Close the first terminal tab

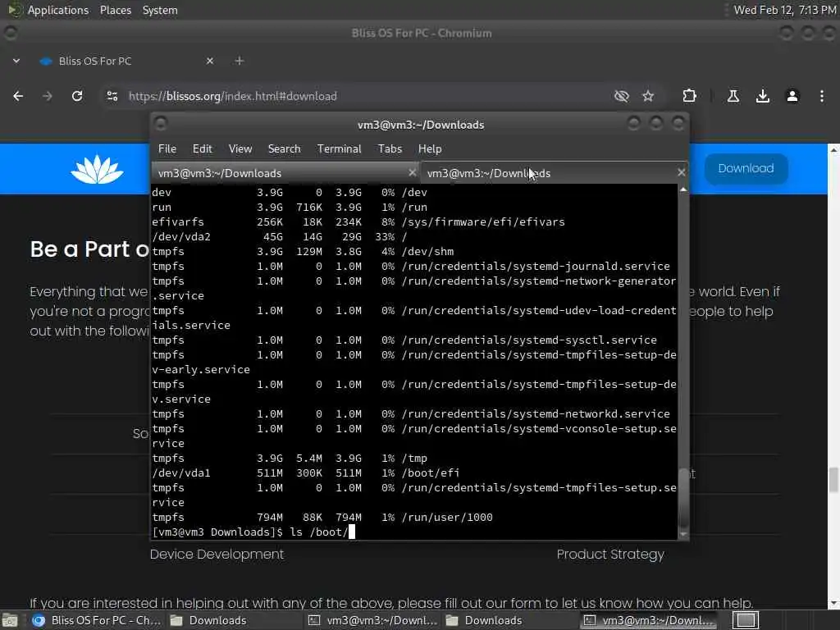coord(412,172)
